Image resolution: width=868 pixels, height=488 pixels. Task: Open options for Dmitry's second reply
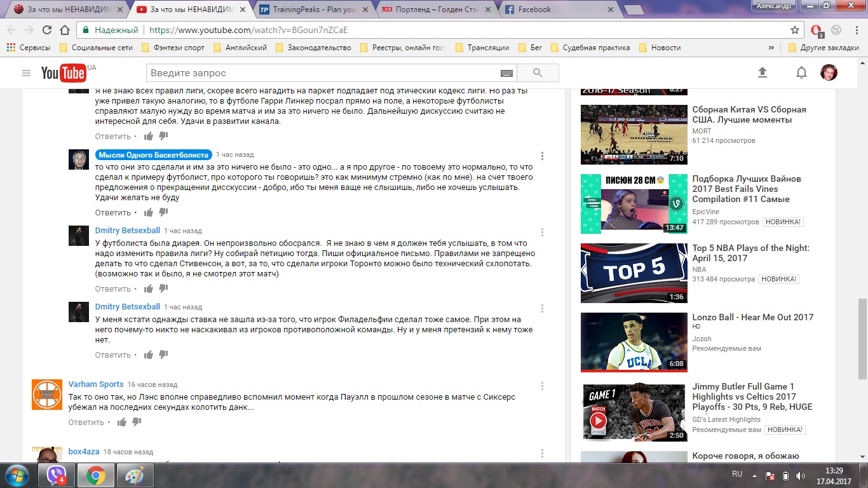coord(542,308)
